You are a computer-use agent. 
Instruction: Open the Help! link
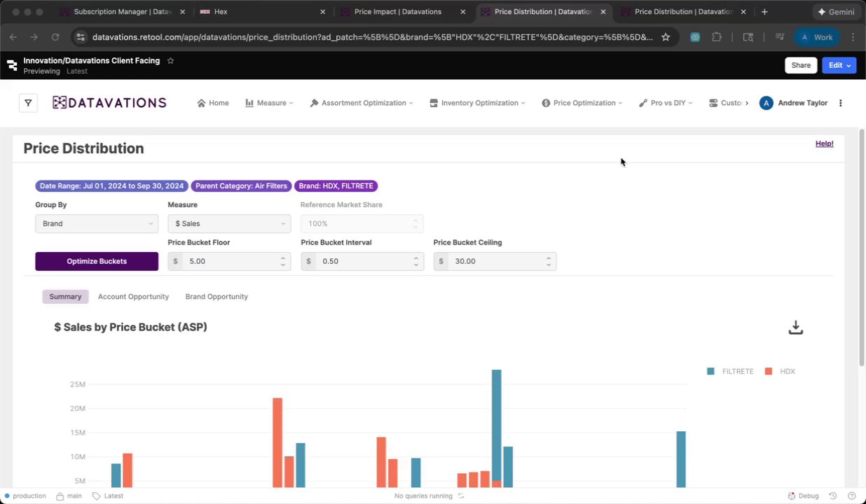(824, 143)
